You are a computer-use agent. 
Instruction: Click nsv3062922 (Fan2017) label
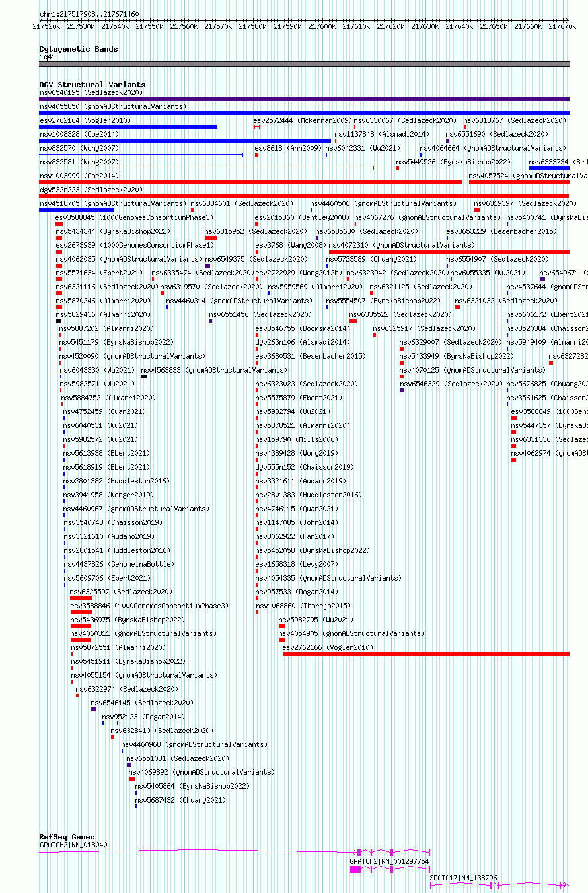pos(295,536)
